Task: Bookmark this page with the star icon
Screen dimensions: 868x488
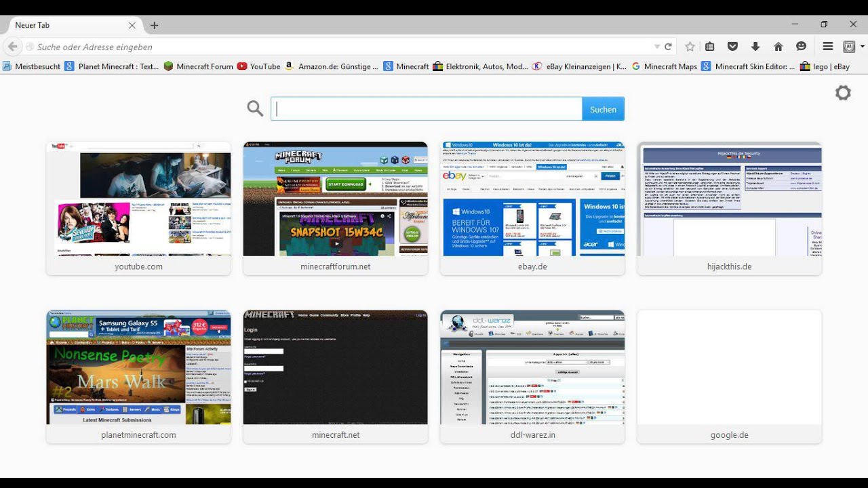Action: [x=690, y=47]
